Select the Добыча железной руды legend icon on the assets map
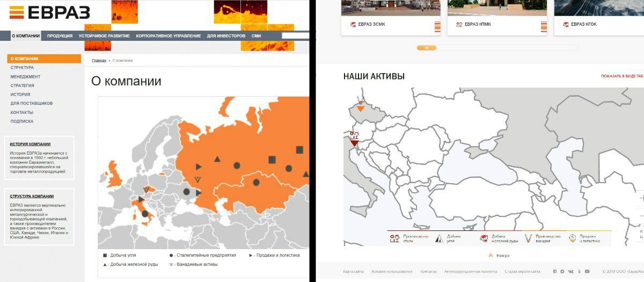Image resolution: width=644 pixels, height=282 pixels. (x=484, y=239)
